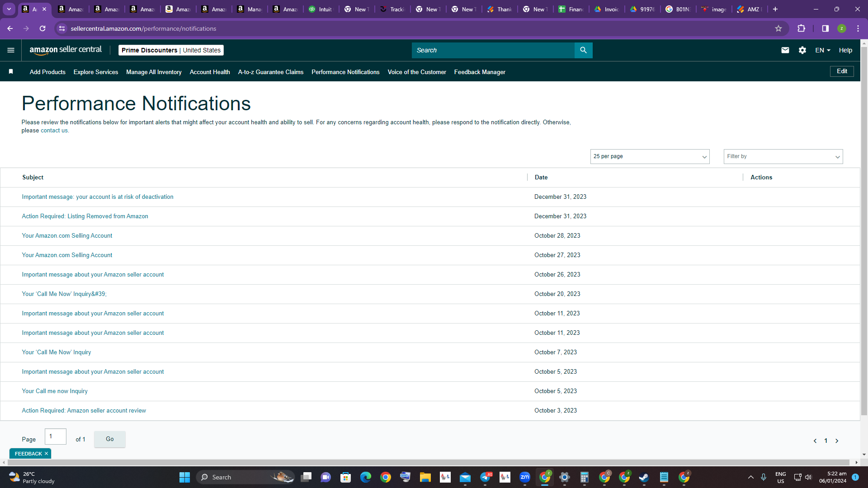Go to the next page of notifications
This screenshot has height=488, width=868.
[837, 441]
